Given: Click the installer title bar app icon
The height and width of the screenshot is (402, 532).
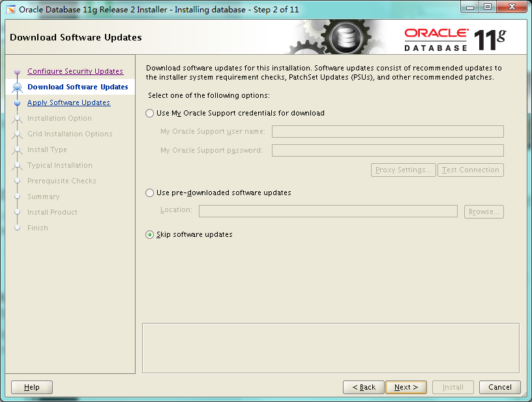Looking at the screenshot, I should click(11, 10).
